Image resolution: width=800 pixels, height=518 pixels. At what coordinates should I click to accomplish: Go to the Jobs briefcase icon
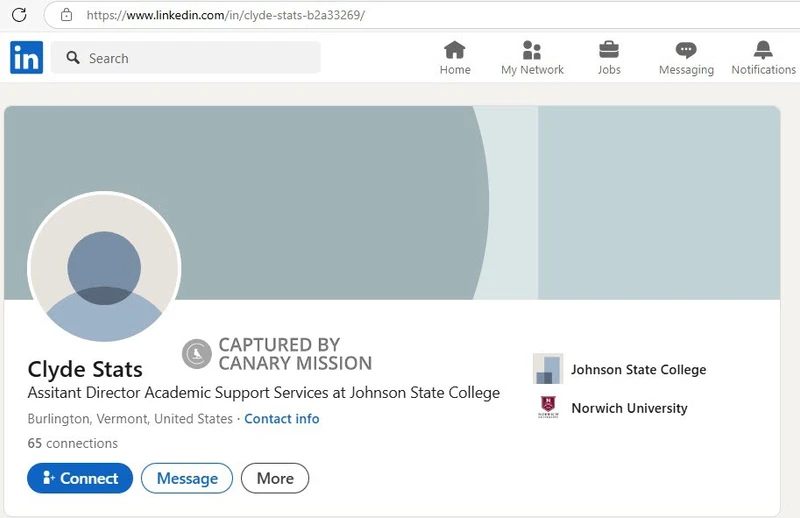click(609, 50)
